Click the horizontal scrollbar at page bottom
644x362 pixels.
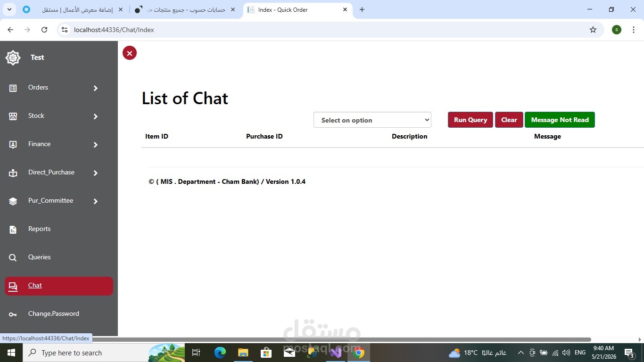click(x=342, y=339)
